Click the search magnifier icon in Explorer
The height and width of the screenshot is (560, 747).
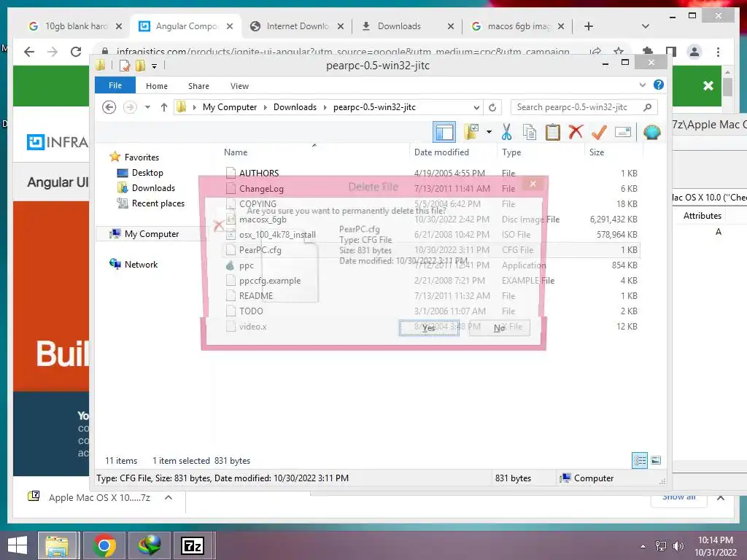[x=647, y=107]
